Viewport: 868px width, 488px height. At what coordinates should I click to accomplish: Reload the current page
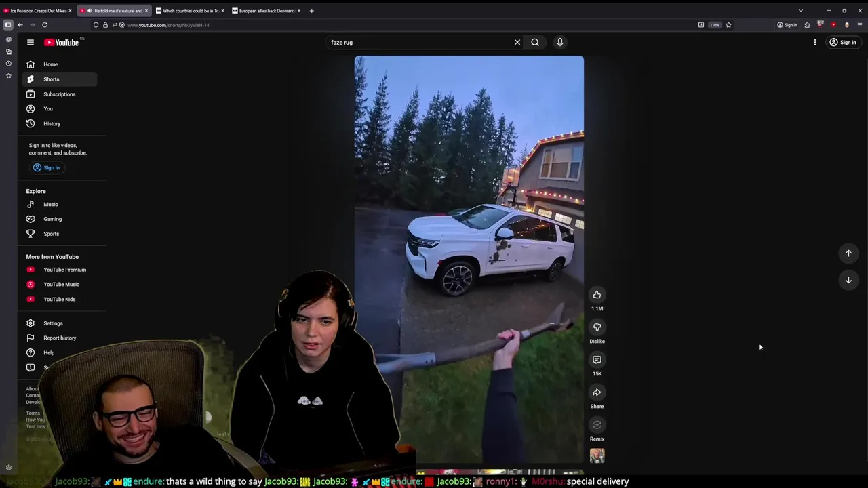(45, 25)
